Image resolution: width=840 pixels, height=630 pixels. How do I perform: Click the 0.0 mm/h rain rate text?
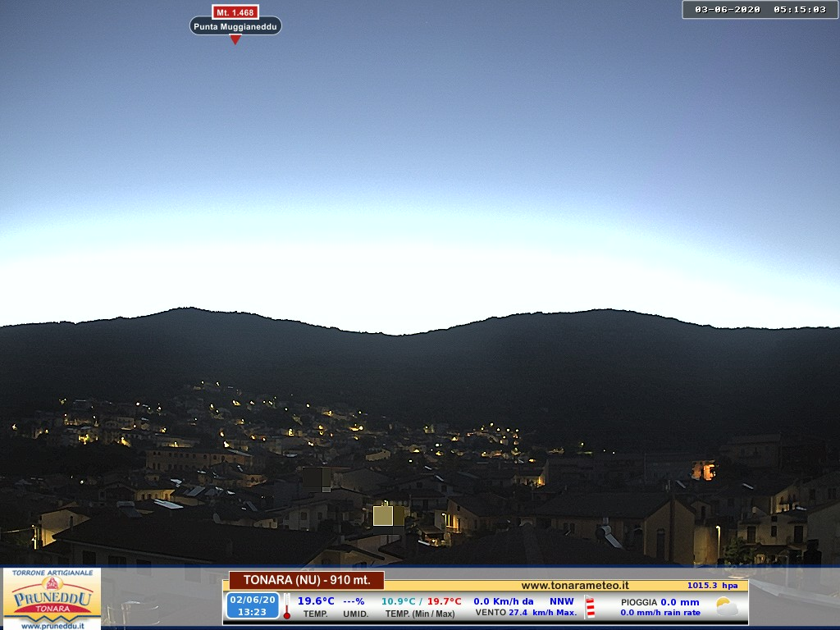[x=660, y=612]
